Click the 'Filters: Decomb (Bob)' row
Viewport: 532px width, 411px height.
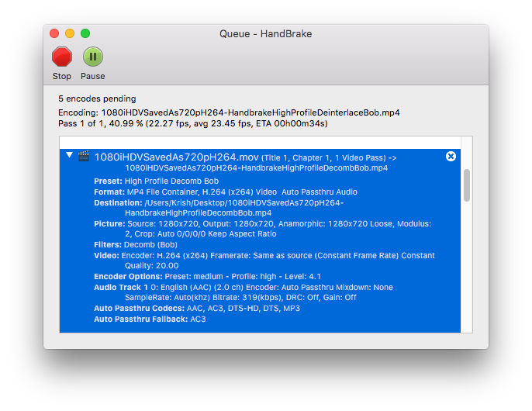(x=136, y=245)
